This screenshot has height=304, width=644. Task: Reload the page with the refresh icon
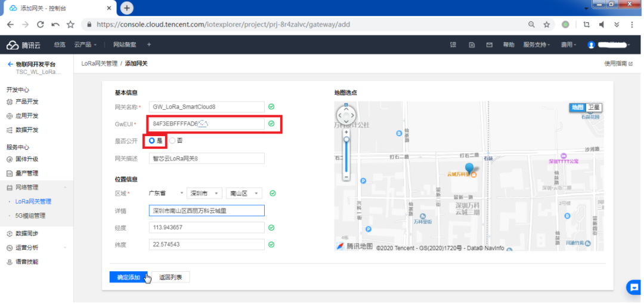click(41, 24)
